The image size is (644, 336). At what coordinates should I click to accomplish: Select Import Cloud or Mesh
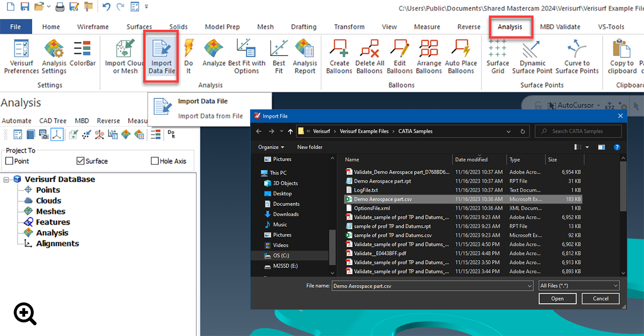(125, 56)
